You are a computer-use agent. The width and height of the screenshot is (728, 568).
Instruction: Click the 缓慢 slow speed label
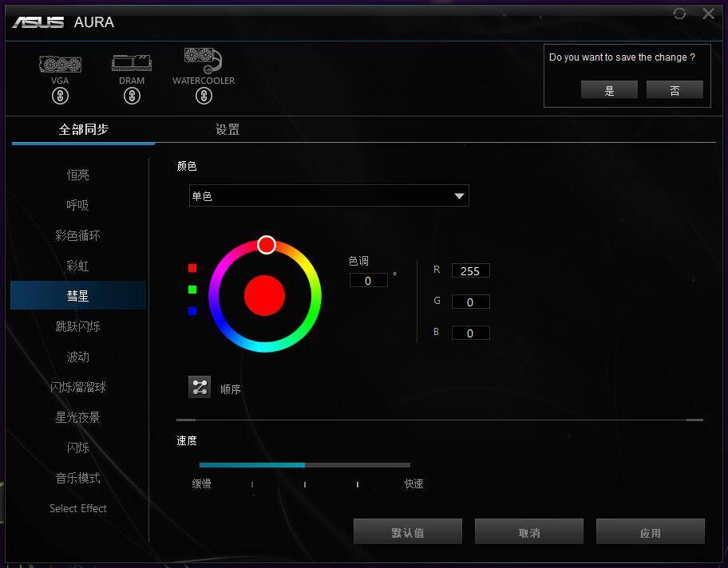tap(201, 483)
